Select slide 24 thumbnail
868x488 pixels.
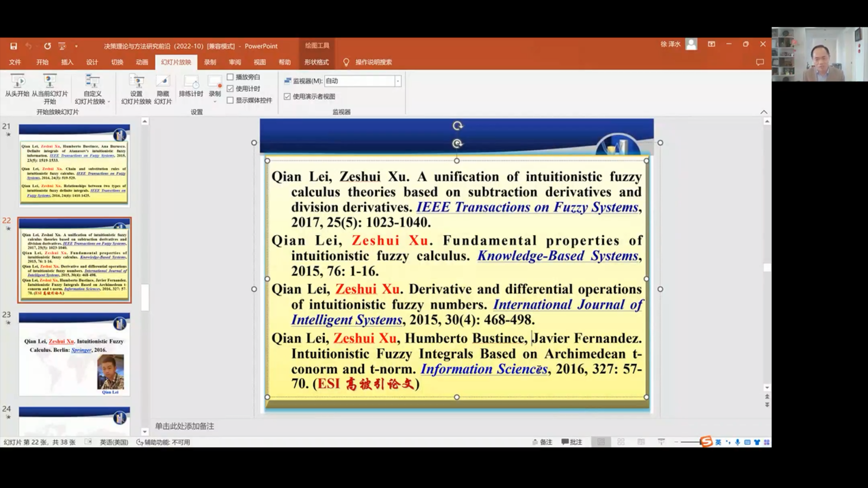pyautogui.click(x=74, y=421)
